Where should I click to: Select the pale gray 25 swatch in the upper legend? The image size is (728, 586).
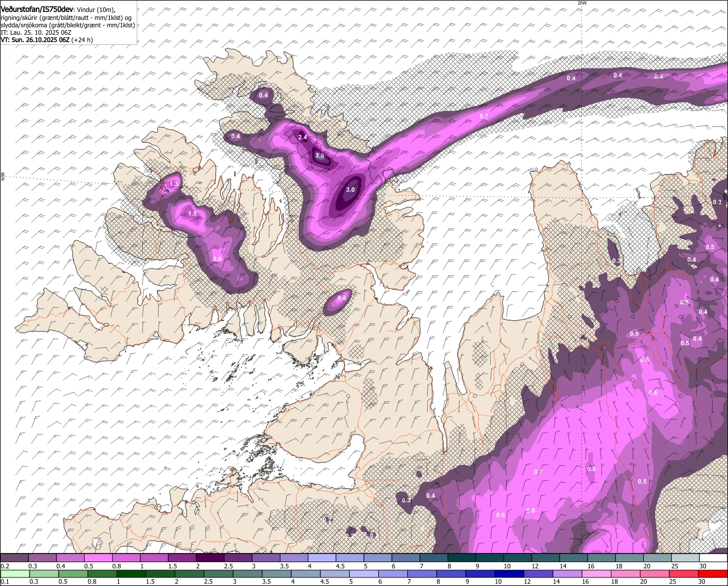tap(686, 558)
